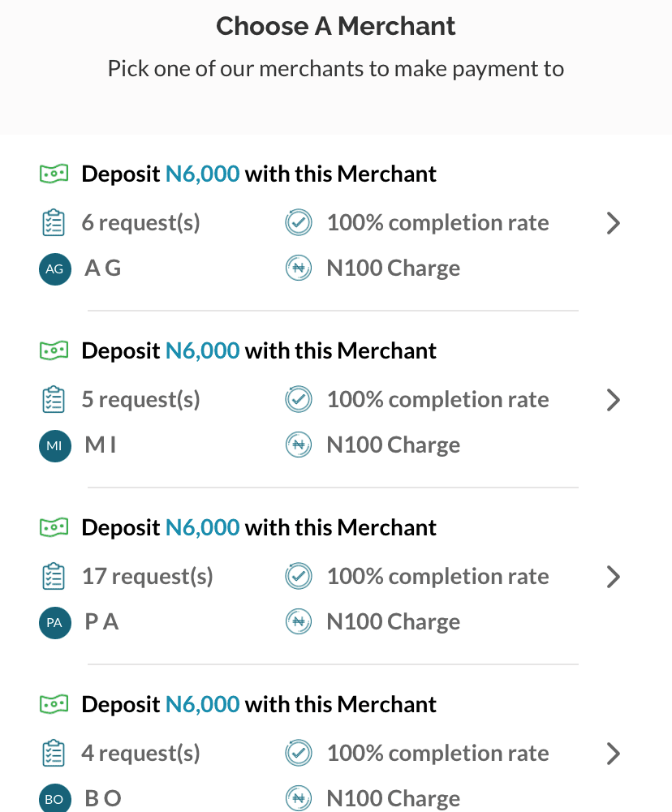Image resolution: width=672 pixels, height=812 pixels.
Task: Click clipboard icon next to 6 request(s)
Action: coord(53,223)
